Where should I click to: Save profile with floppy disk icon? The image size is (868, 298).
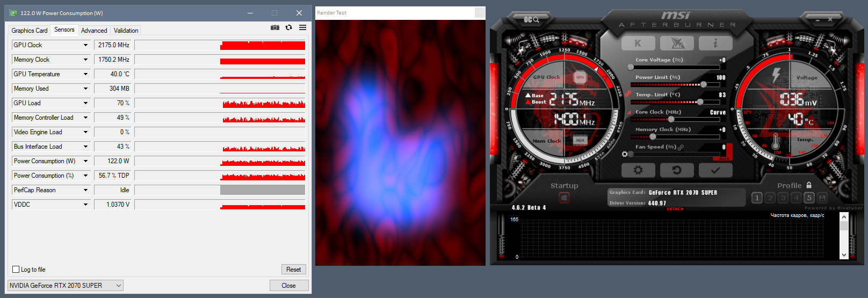pos(822,198)
